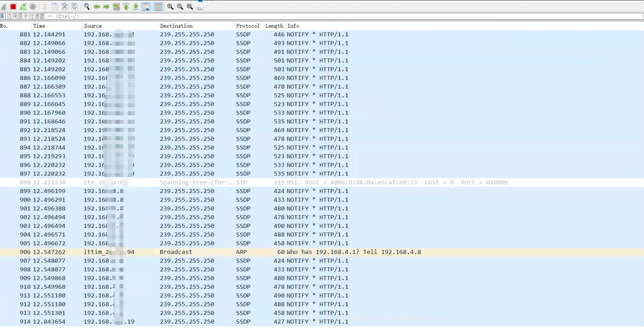Select packet 885 with length 503
644x329 pixels.
[322, 69]
